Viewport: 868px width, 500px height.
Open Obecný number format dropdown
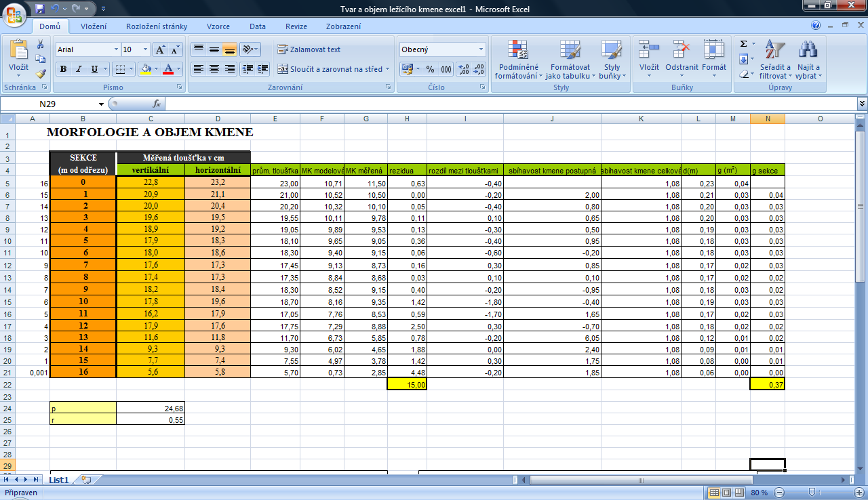pos(481,49)
